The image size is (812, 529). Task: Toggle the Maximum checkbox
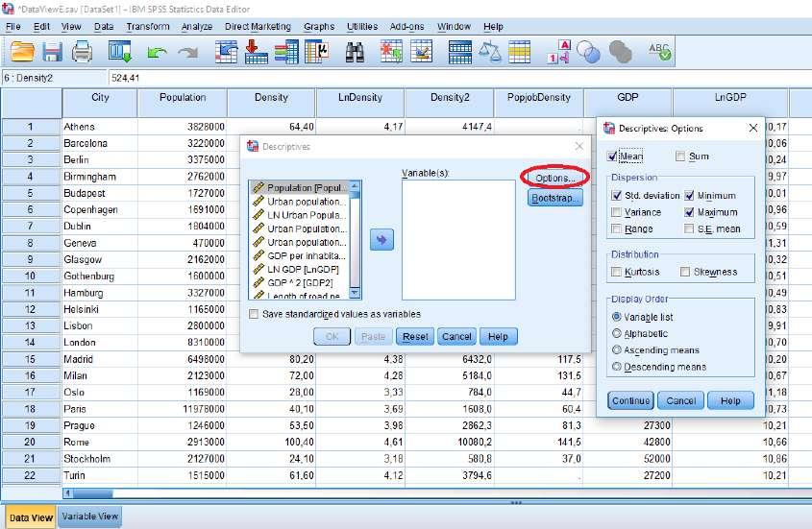(x=689, y=212)
